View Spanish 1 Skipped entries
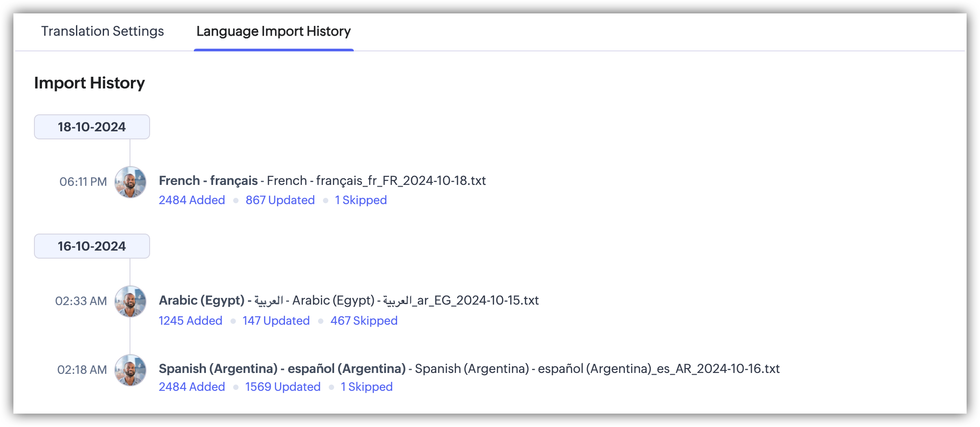This screenshot has height=427, width=980. click(366, 387)
